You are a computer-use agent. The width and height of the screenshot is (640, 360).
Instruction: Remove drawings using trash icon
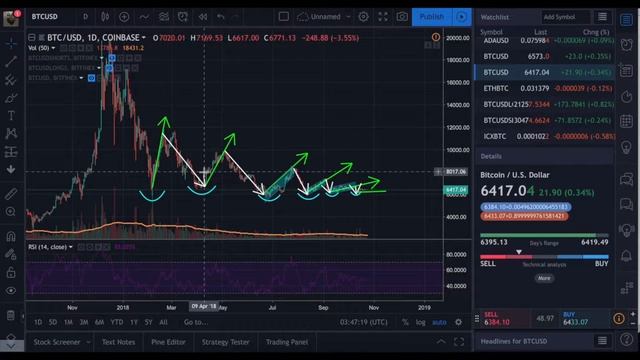[11, 315]
